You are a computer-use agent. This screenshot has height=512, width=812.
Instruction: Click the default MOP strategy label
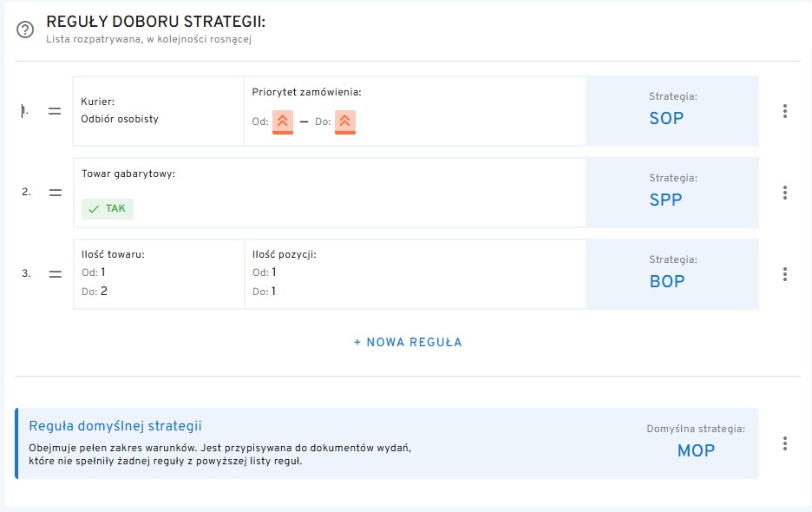(696, 450)
